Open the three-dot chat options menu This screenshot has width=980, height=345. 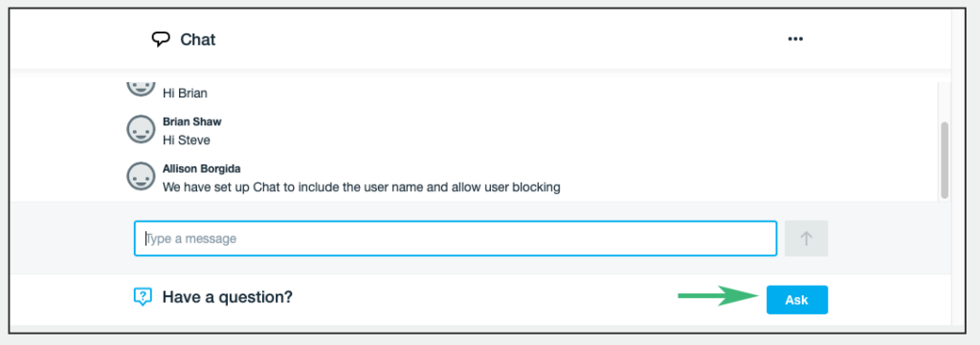tap(795, 38)
